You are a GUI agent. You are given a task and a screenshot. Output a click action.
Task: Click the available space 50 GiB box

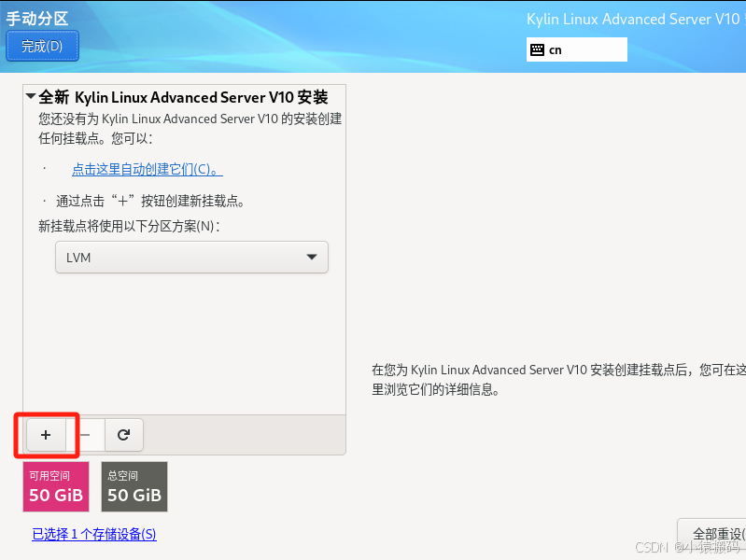pyautogui.click(x=56, y=486)
